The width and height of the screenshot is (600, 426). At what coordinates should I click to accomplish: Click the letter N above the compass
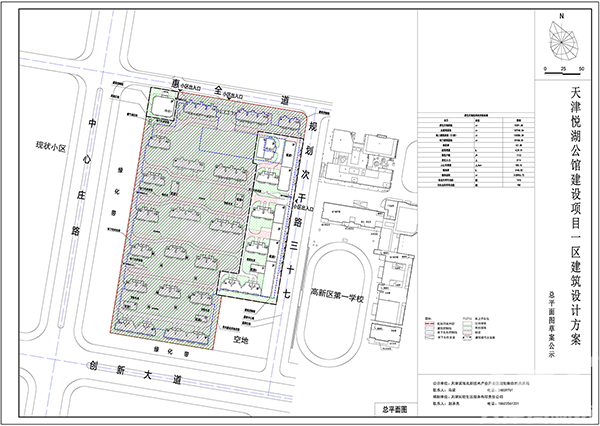[x=561, y=16]
